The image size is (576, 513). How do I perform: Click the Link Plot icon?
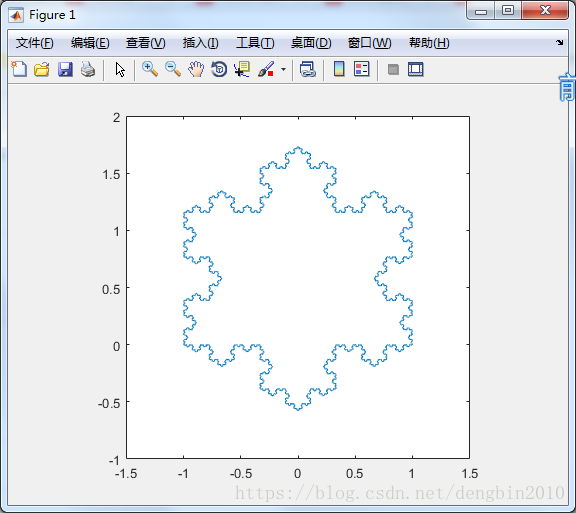[308, 69]
